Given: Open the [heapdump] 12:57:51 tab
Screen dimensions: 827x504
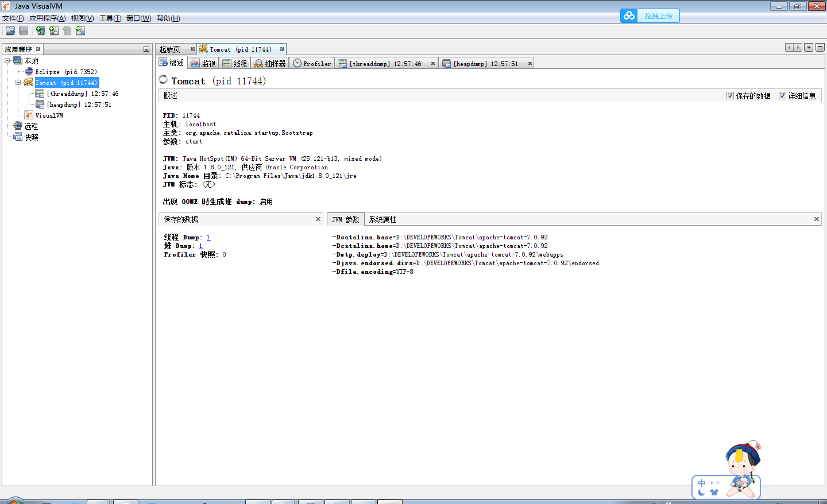Looking at the screenshot, I should [487, 63].
